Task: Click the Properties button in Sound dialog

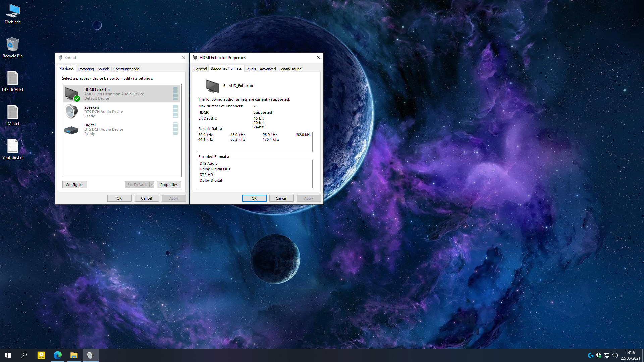Action: pos(169,185)
